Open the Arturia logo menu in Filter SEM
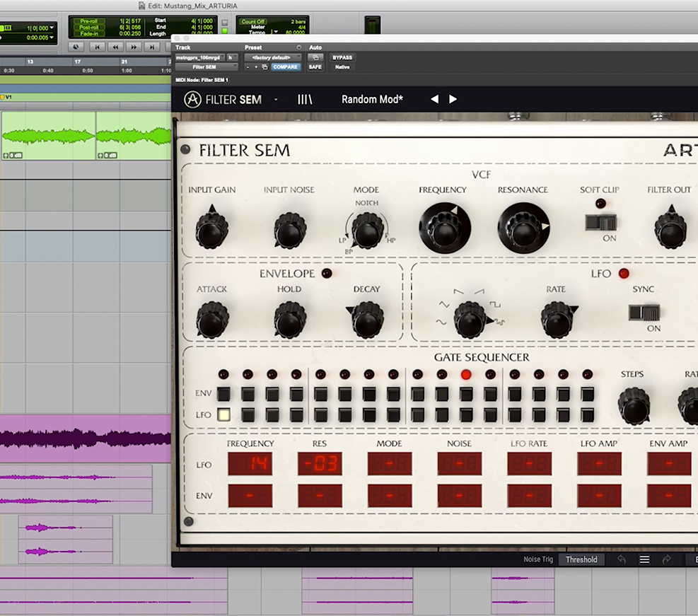698x616 pixels. [192, 99]
